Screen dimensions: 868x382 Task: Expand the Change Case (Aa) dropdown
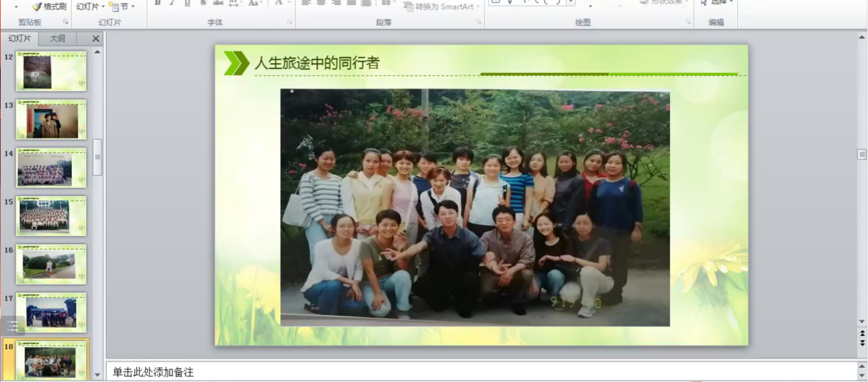point(255,3)
